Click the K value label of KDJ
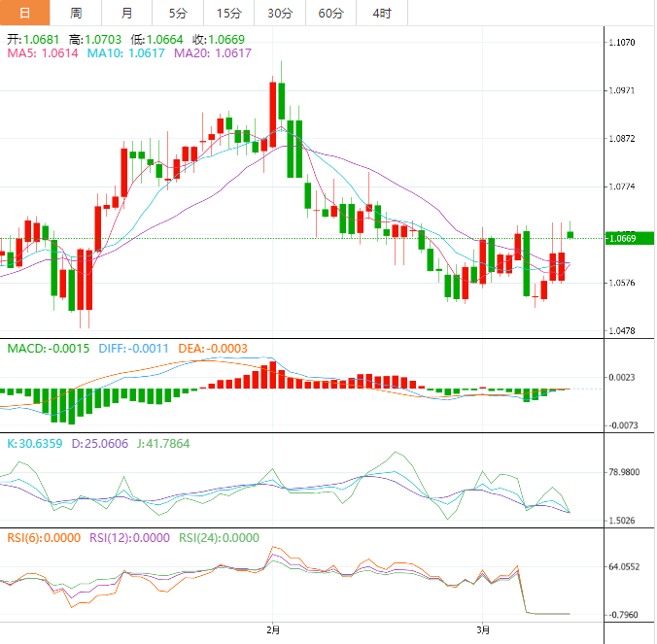 pyautogui.click(x=35, y=443)
